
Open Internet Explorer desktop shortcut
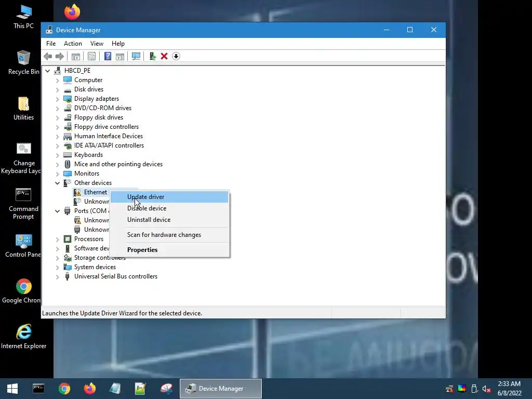[23, 337]
